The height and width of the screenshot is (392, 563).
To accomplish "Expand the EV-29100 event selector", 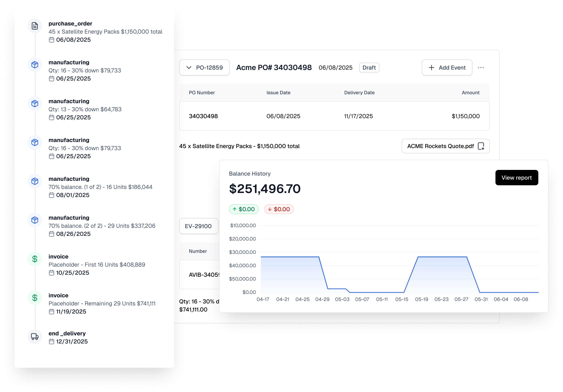I will point(198,226).
